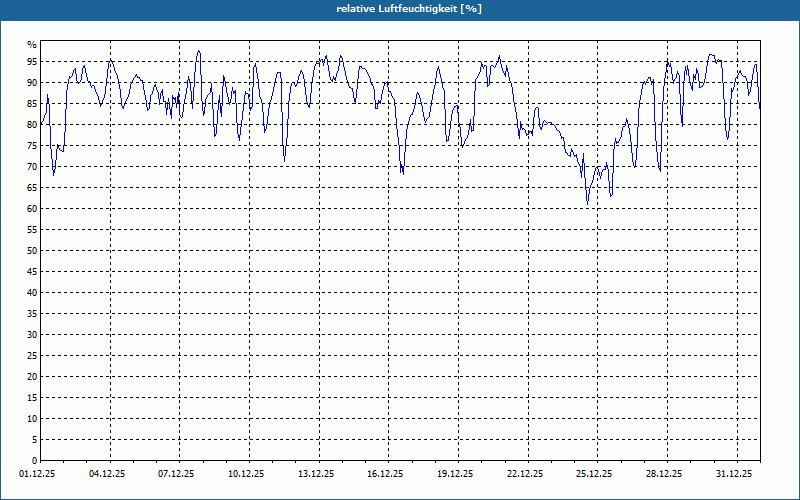
Task: Click the date label 25.12.25
Action: click(594, 474)
